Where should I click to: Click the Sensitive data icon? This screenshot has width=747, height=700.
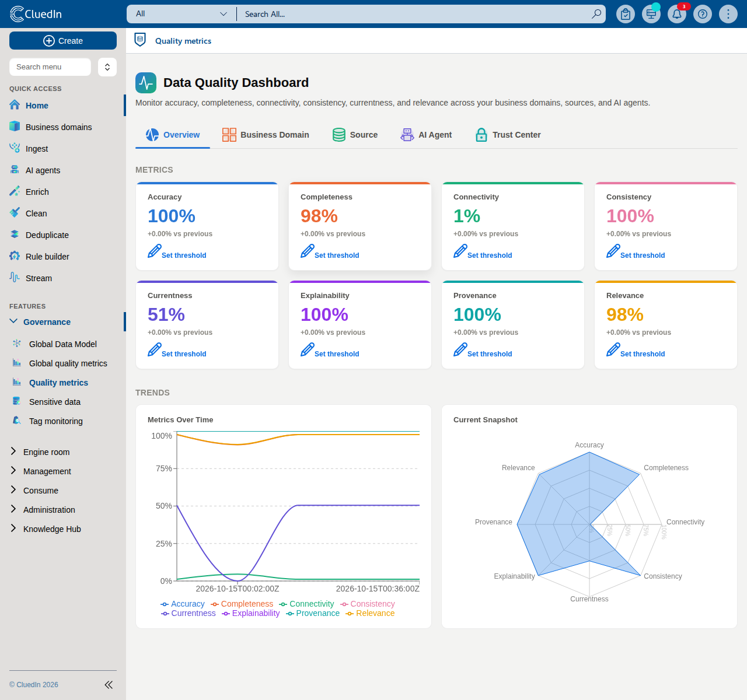point(17,401)
